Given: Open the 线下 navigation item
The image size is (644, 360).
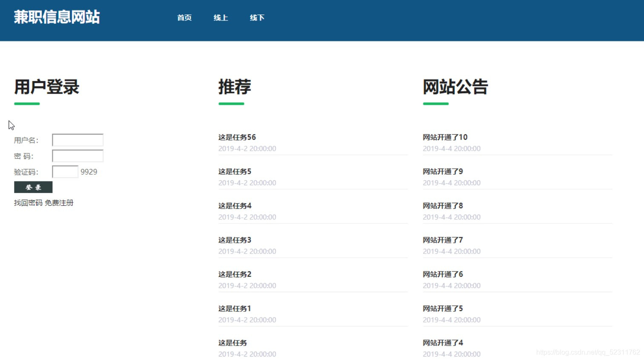Looking at the screenshot, I should (x=256, y=17).
